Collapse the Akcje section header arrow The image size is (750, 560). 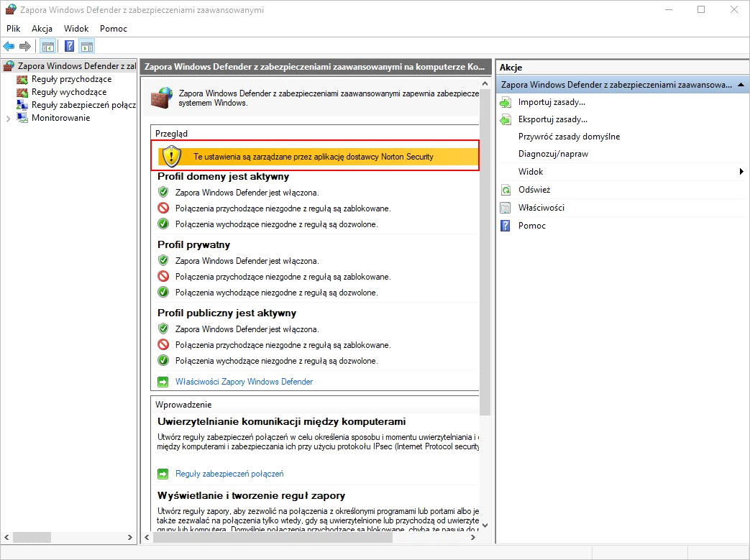[741, 85]
